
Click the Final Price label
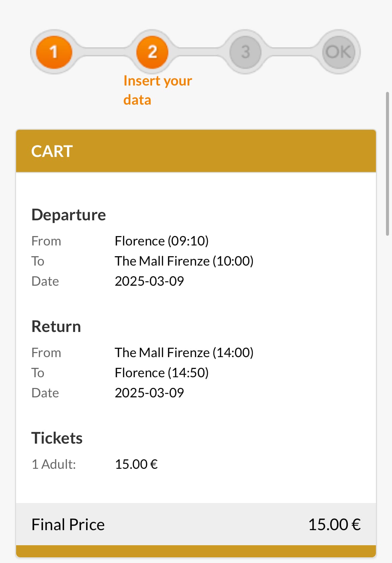[x=68, y=524]
